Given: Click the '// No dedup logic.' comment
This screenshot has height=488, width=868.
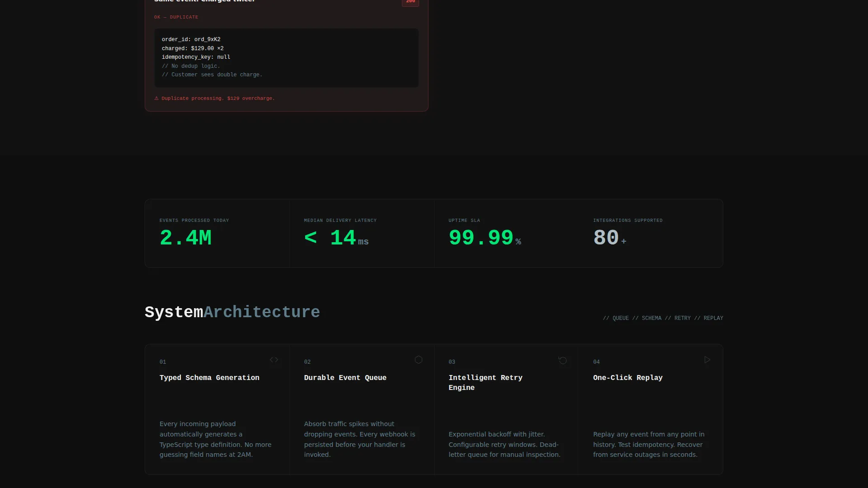Looking at the screenshot, I should point(191,66).
